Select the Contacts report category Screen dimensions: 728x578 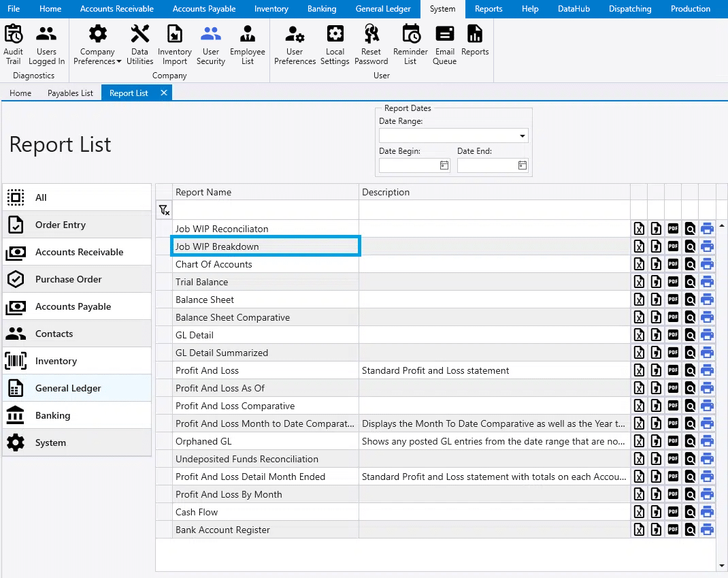[x=77, y=334]
